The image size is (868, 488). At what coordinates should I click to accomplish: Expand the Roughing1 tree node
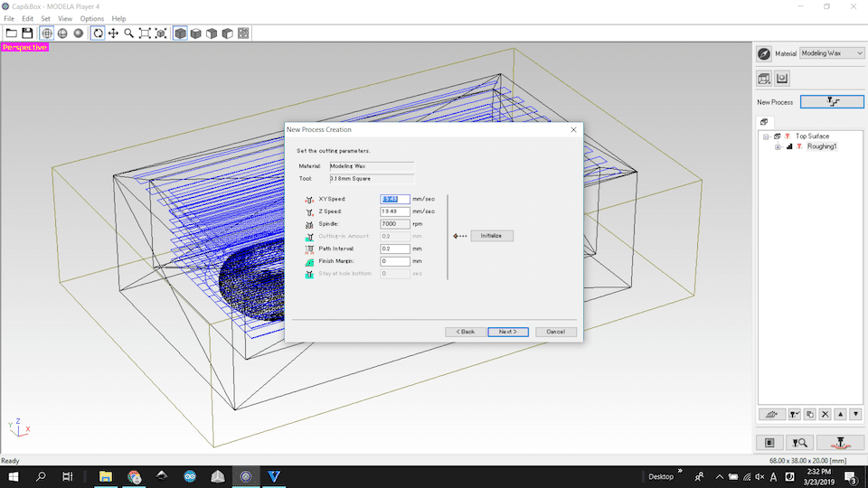coord(778,146)
